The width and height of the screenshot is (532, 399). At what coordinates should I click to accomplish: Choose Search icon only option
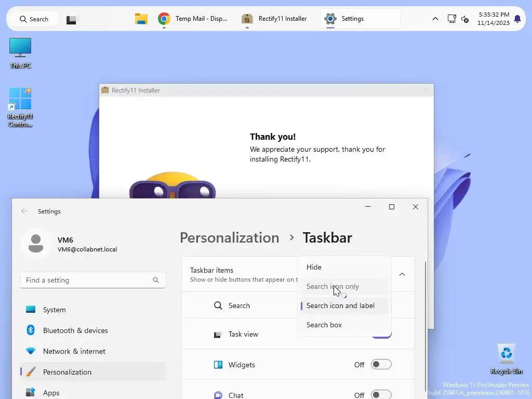click(x=344, y=287)
